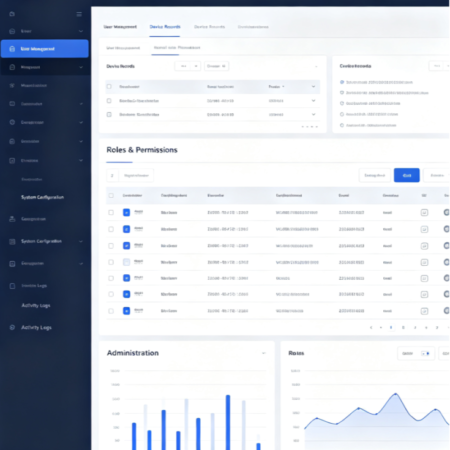Expand chevron on second Device Records data row

tap(313, 114)
